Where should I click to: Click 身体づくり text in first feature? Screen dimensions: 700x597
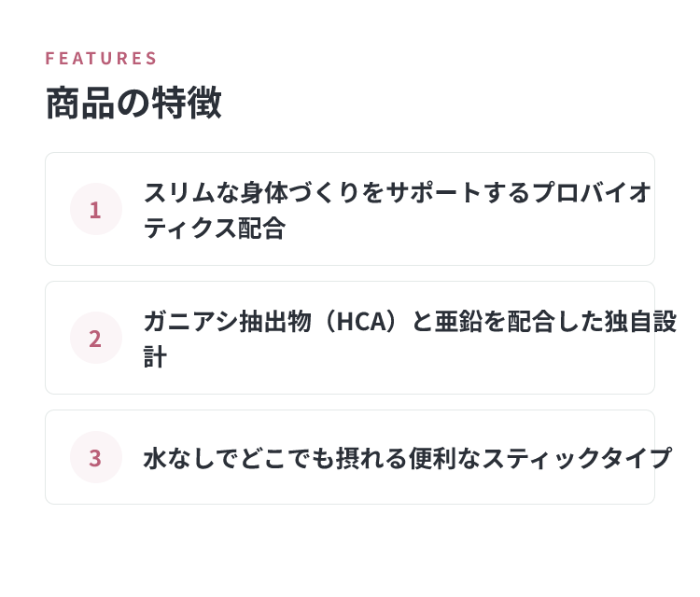[300, 193]
